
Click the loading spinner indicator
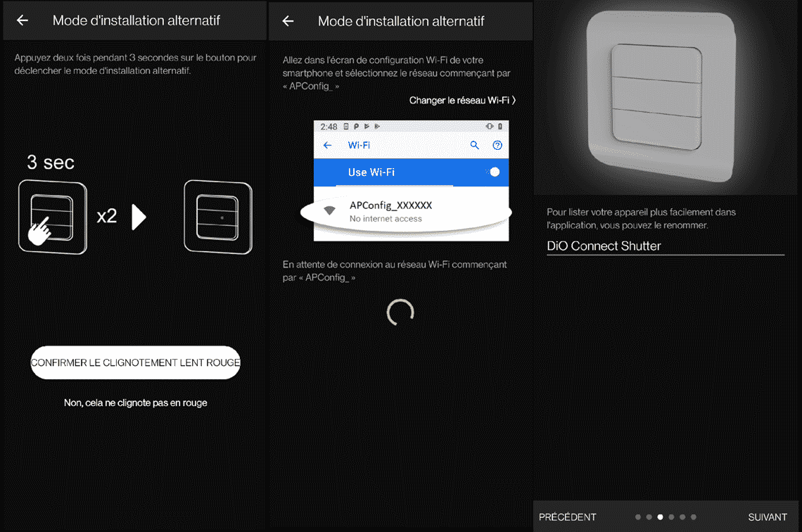point(400,312)
